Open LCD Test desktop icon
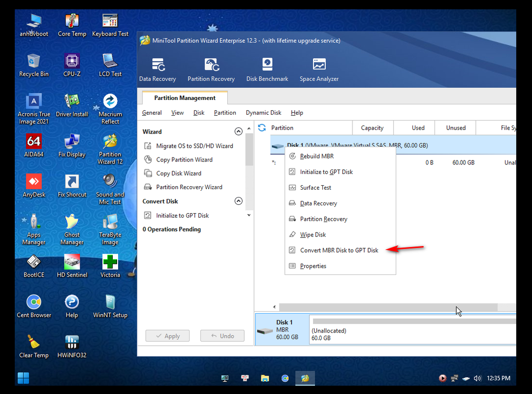The image size is (532, 394). pos(110,65)
